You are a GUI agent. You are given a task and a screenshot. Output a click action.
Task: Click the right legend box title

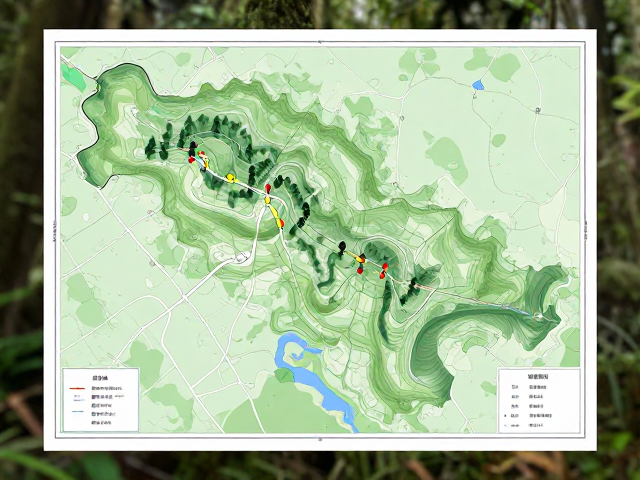point(538,376)
